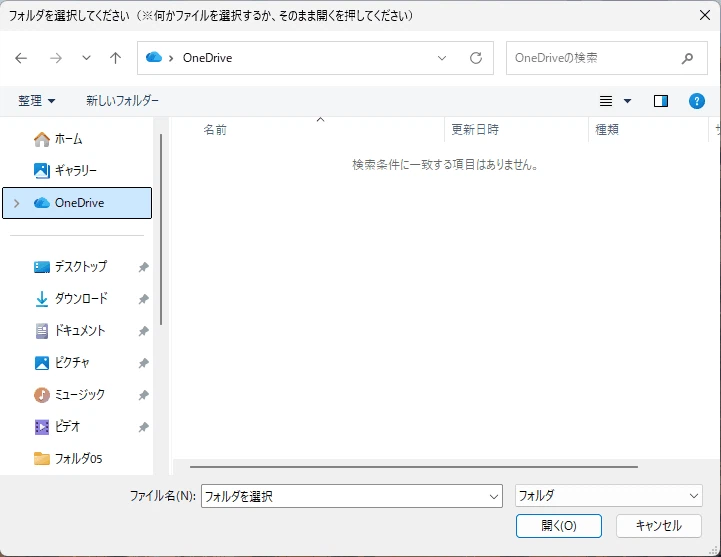Open ミュージック quick access folder
The image size is (721, 557).
69,395
